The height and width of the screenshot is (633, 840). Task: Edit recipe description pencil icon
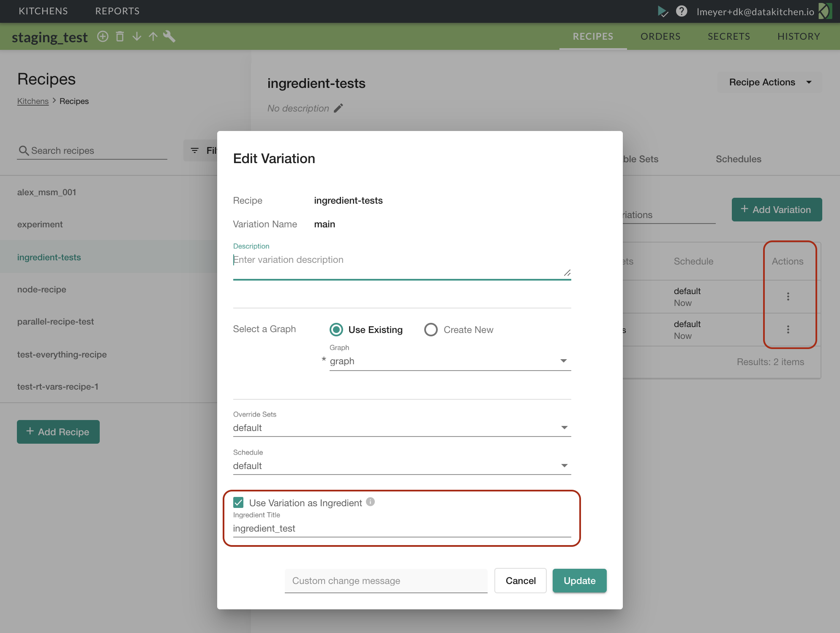(x=338, y=109)
